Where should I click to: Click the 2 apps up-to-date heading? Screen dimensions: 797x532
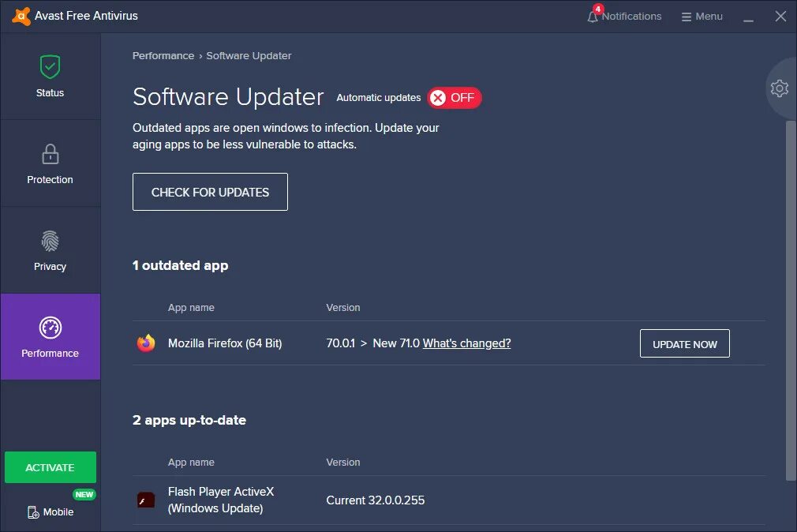click(189, 420)
